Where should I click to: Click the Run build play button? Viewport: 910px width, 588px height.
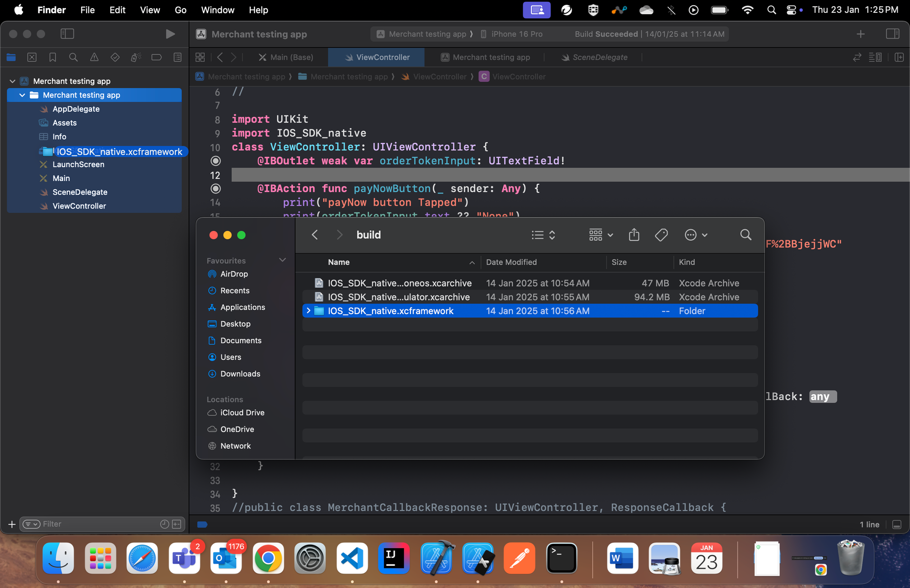coord(170,34)
